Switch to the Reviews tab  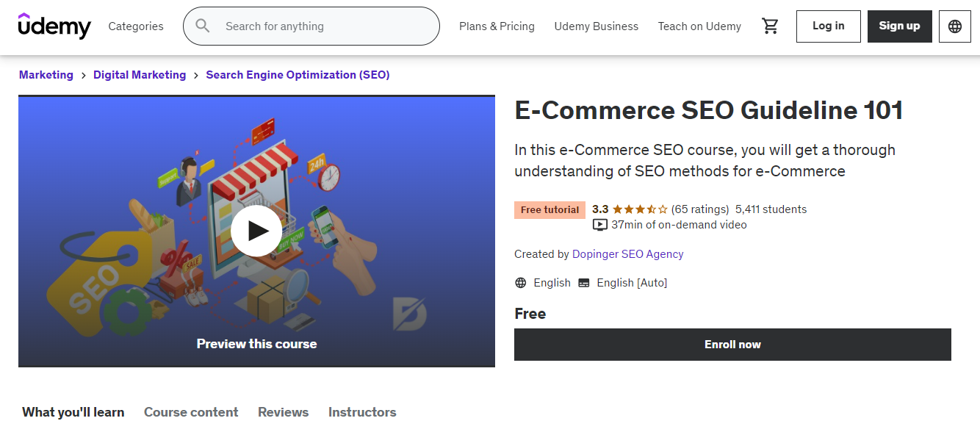click(284, 412)
